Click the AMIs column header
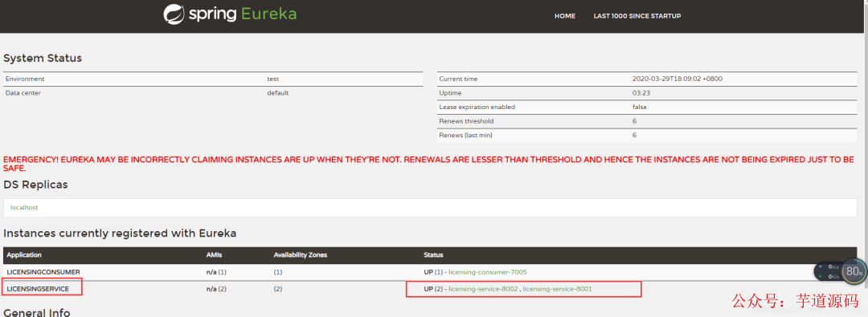Viewport: 868px width, 317px height. (x=214, y=255)
